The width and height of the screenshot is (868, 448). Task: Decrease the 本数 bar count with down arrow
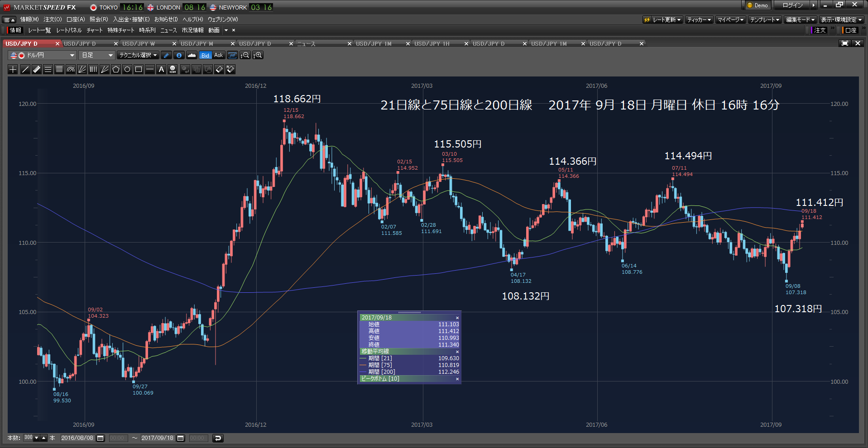(37, 438)
